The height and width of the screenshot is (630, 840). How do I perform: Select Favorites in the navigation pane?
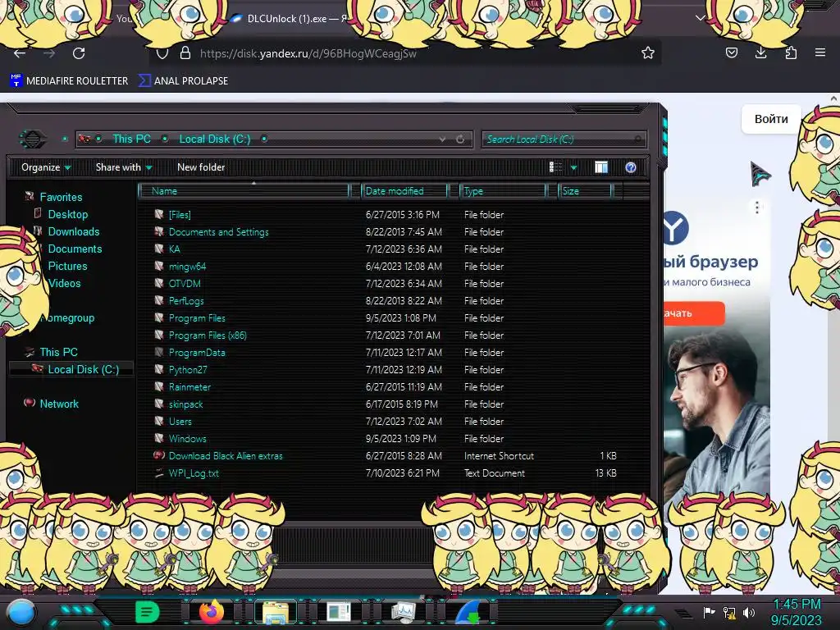click(x=61, y=197)
